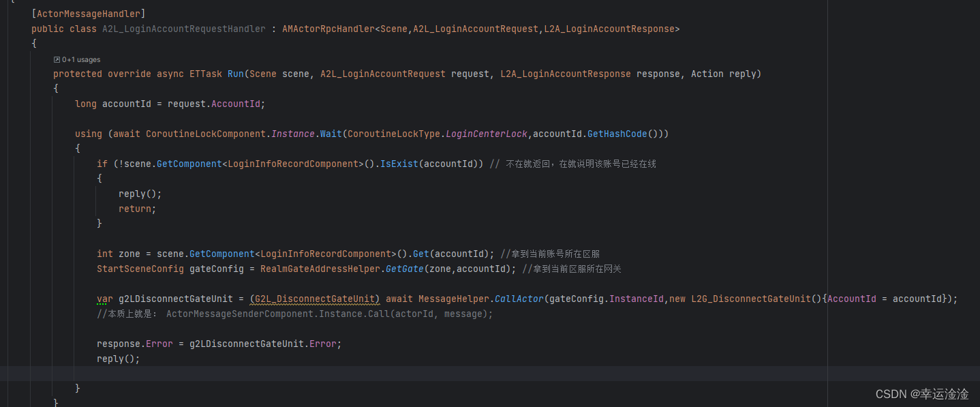Click the "long" keyword before accountId

[x=86, y=104]
